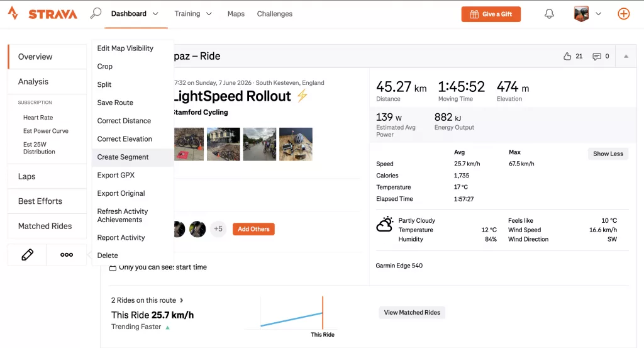The height and width of the screenshot is (348, 644).
Task: Click the participant avatar next to +5
Action: (197, 229)
